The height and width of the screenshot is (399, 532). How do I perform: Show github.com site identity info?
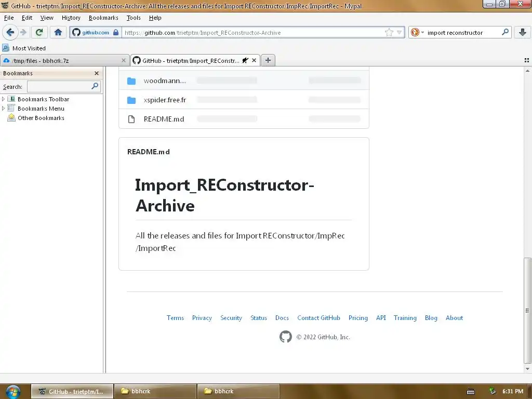tap(96, 33)
